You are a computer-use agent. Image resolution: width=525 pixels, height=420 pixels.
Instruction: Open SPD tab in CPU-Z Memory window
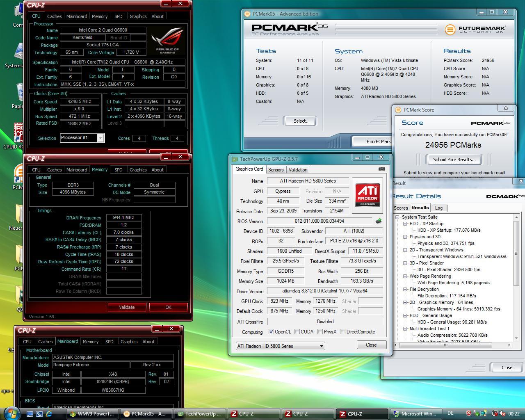point(118,170)
